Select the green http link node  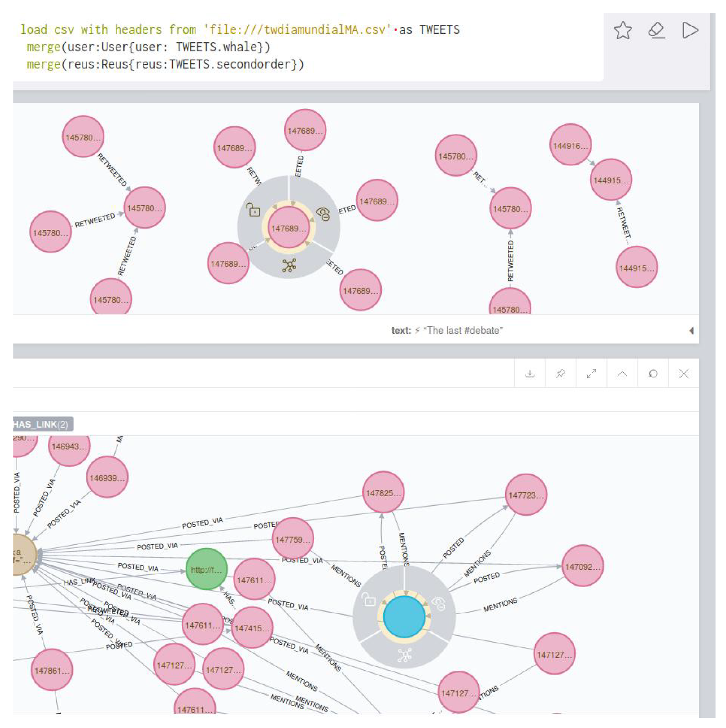206,569
